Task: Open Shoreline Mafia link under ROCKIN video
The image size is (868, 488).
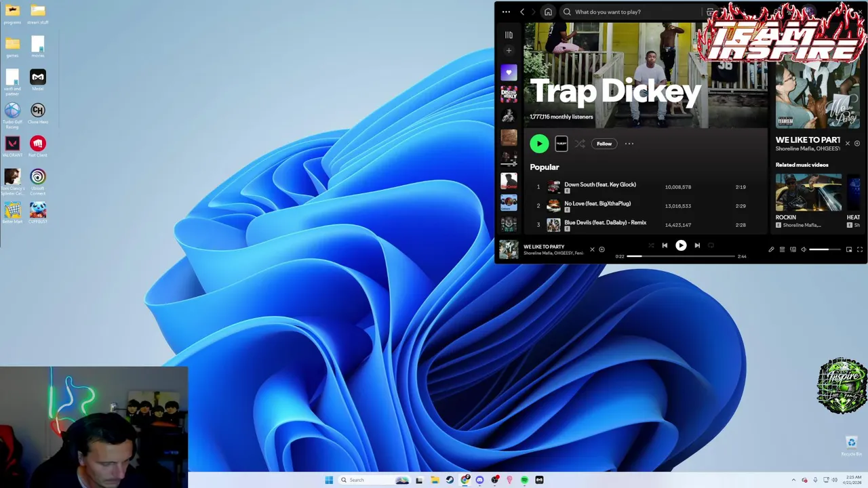Action: [802, 225]
